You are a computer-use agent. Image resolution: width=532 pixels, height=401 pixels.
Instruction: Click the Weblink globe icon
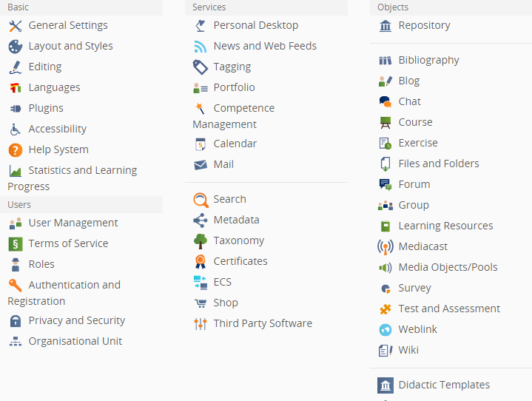pyautogui.click(x=385, y=330)
